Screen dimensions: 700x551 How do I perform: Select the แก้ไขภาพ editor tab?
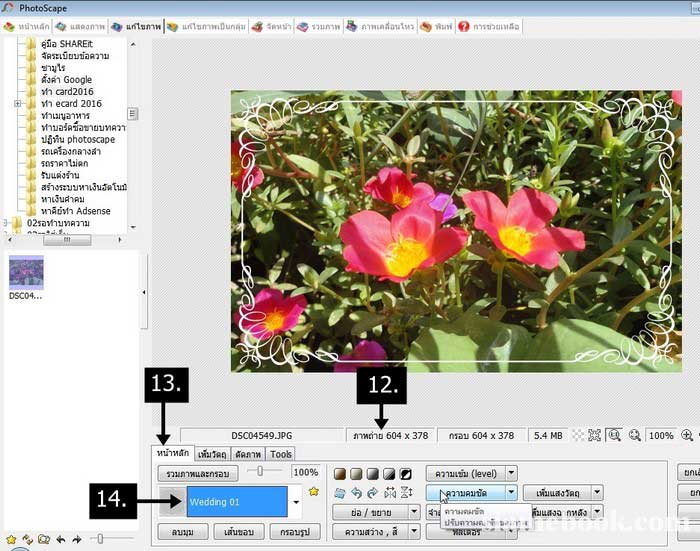click(x=136, y=27)
